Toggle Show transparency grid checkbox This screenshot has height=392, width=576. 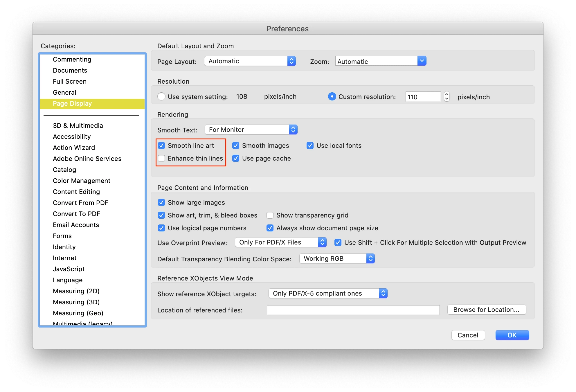[270, 215]
